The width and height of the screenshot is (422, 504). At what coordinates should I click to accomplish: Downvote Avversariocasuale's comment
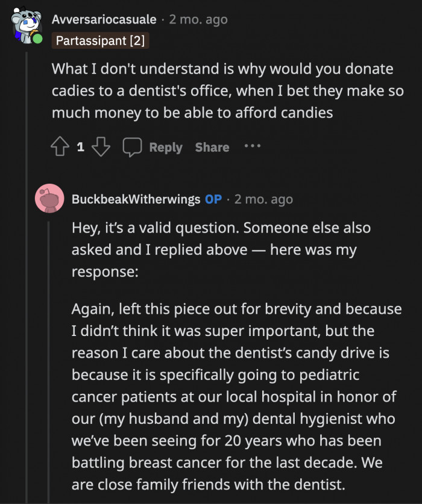click(101, 148)
